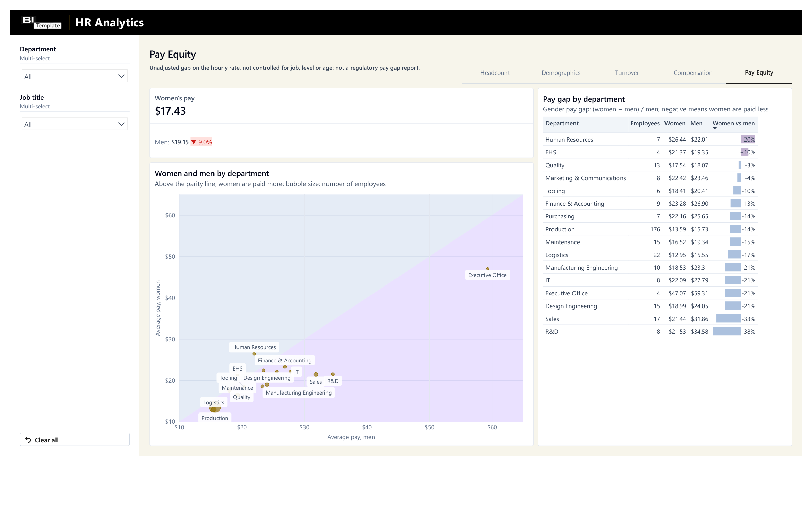Click the R&D label in the scatter chart
The image size is (812, 508).
click(x=333, y=381)
